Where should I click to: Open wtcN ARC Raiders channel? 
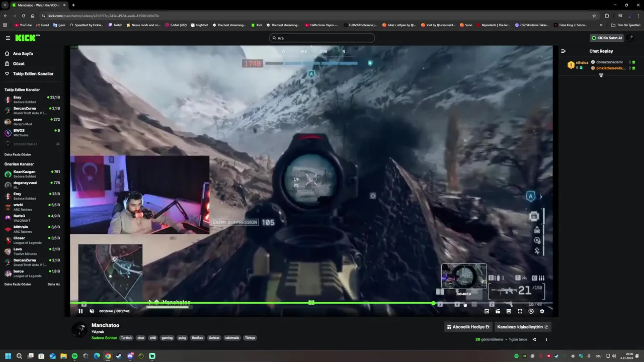tap(32, 207)
